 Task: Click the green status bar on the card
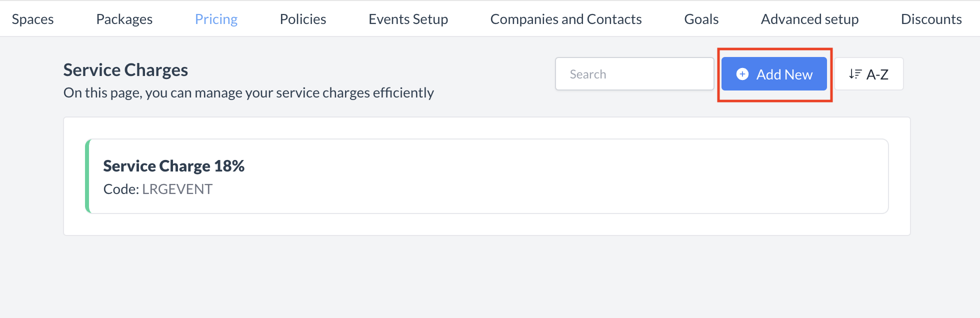click(x=89, y=176)
